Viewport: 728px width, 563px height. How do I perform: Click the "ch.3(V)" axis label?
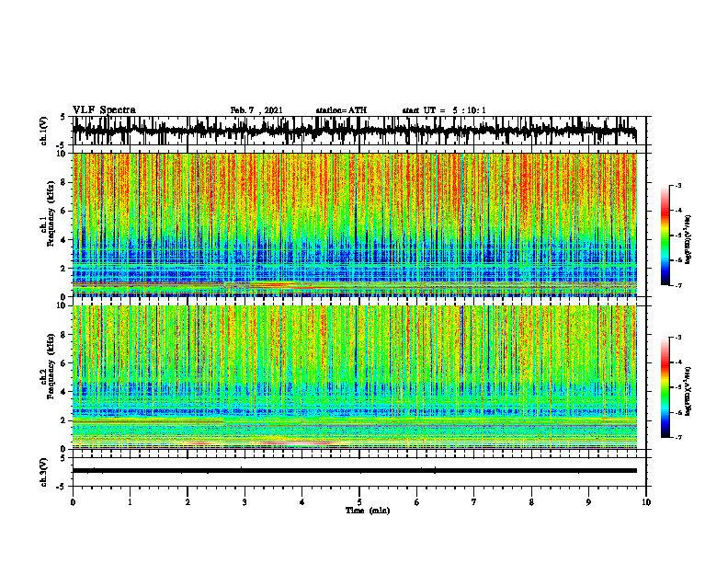(x=44, y=473)
